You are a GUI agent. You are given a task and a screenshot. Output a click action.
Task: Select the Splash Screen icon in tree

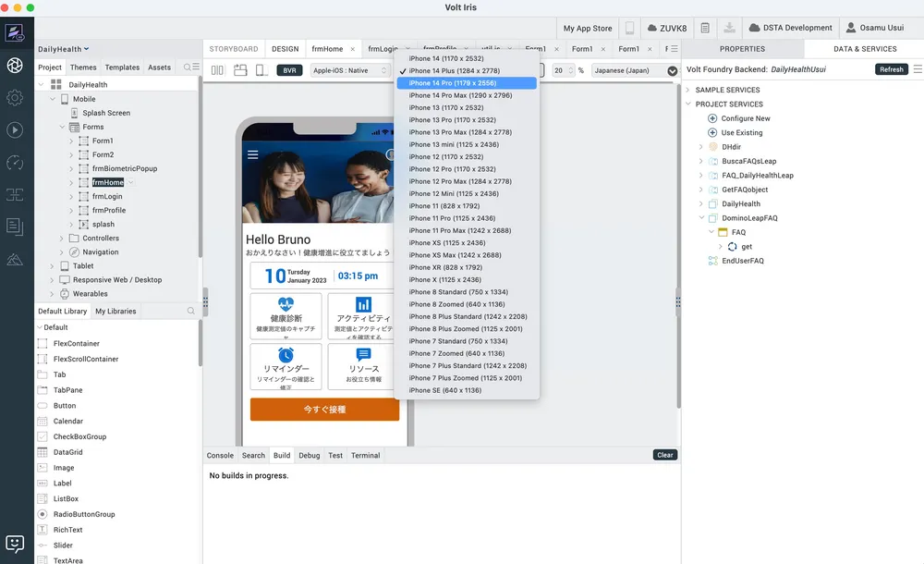[74, 113]
